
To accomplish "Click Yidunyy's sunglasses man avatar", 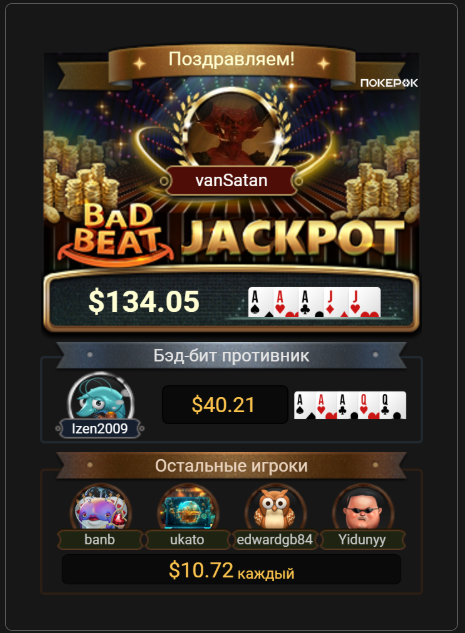I will pos(362,509).
